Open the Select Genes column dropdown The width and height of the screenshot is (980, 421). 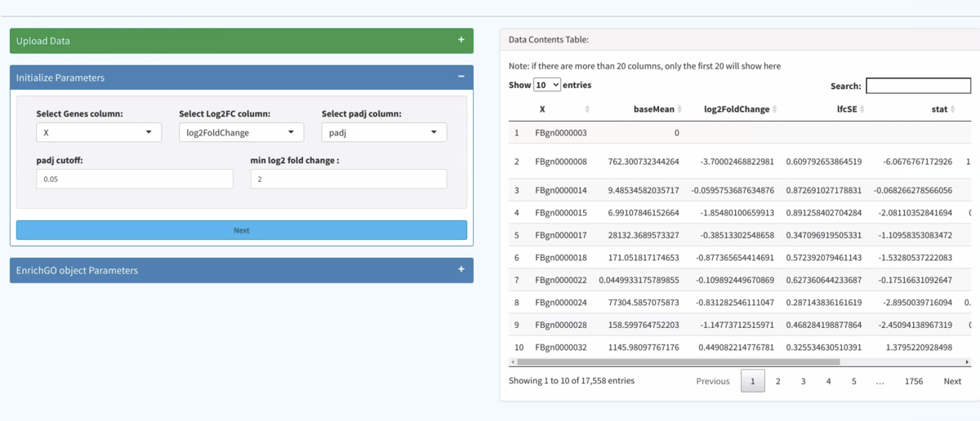[x=99, y=132]
